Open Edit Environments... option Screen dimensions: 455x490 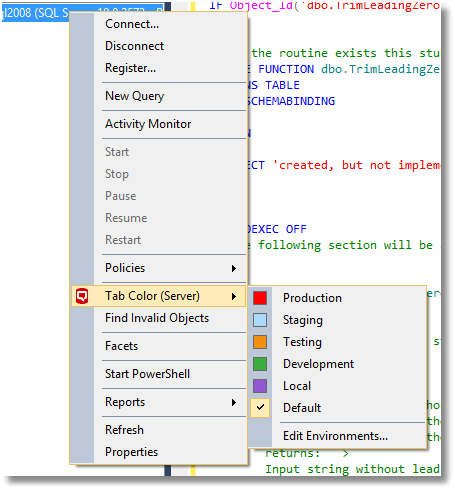point(335,436)
